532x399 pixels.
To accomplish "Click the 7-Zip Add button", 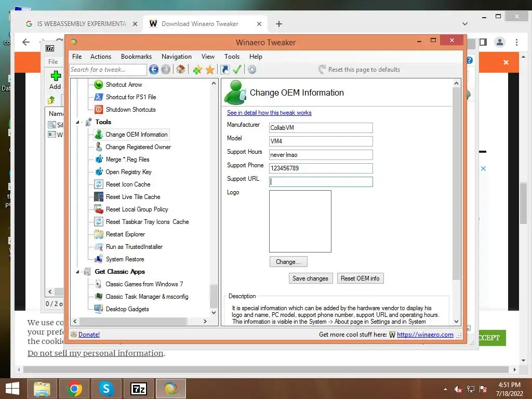I will point(55,80).
